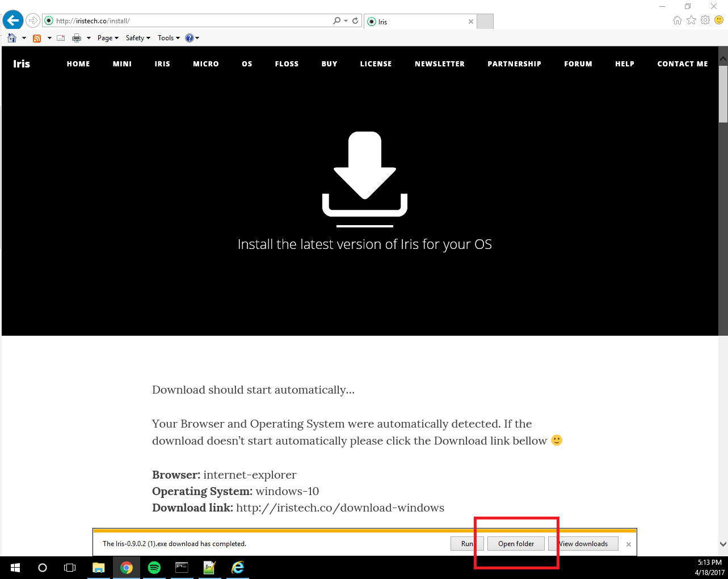Open the LICENSE nav item
This screenshot has width=728, height=579.
pyautogui.click(x=376, y=64)
